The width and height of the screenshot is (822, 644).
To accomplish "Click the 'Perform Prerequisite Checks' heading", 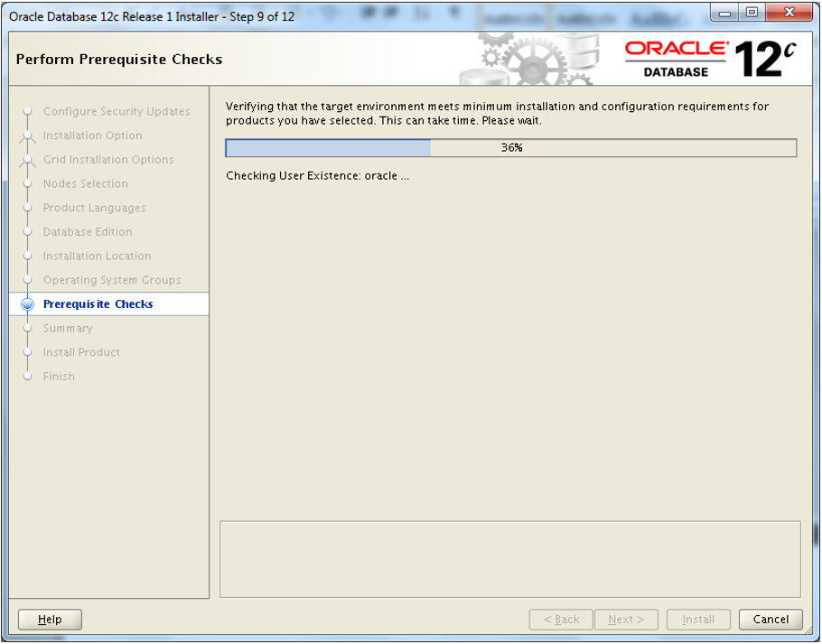I will point(119,60).
